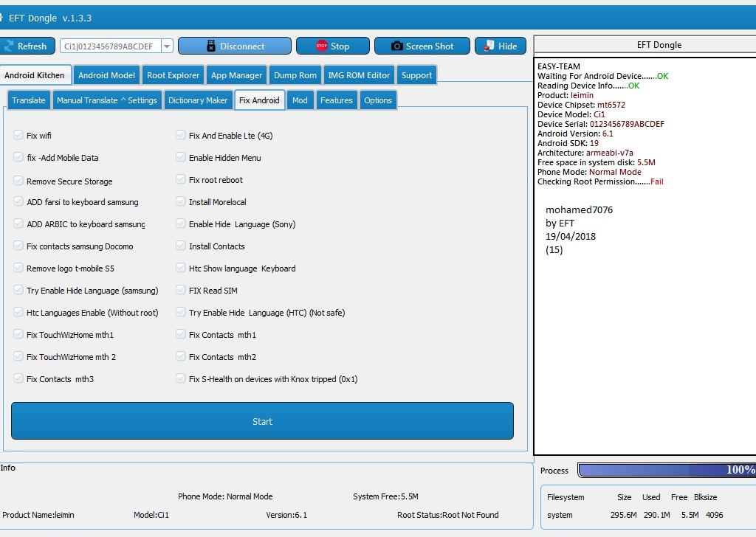Click the Process progress bar
This screenshot has height=537, width=756.
click(667, 470)
